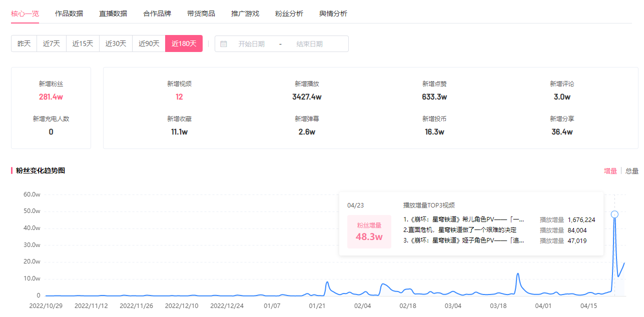Open the 带货商品 tab
644x317 pixels.
[x=201, y=13]
